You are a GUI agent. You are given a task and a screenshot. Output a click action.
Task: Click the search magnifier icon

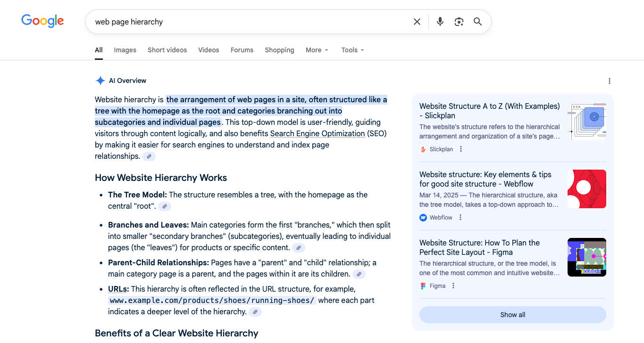[x=477, y=21]
